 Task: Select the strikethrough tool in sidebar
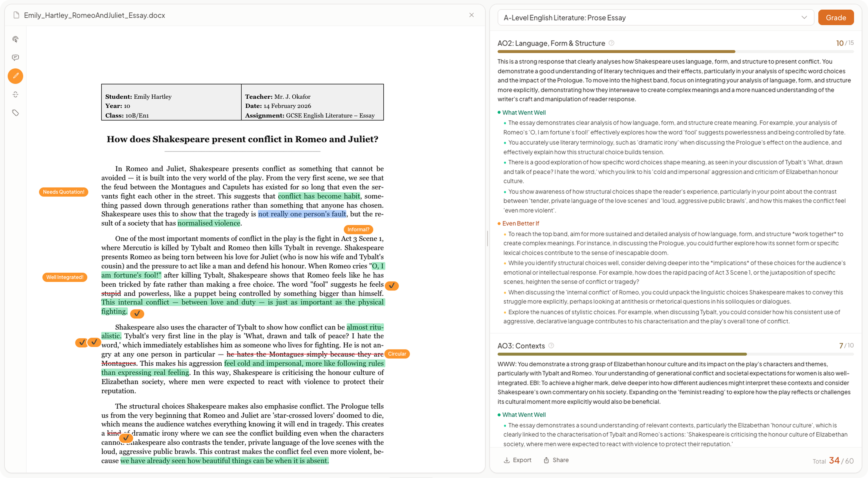pyautogui.click(x=16, y=95)
